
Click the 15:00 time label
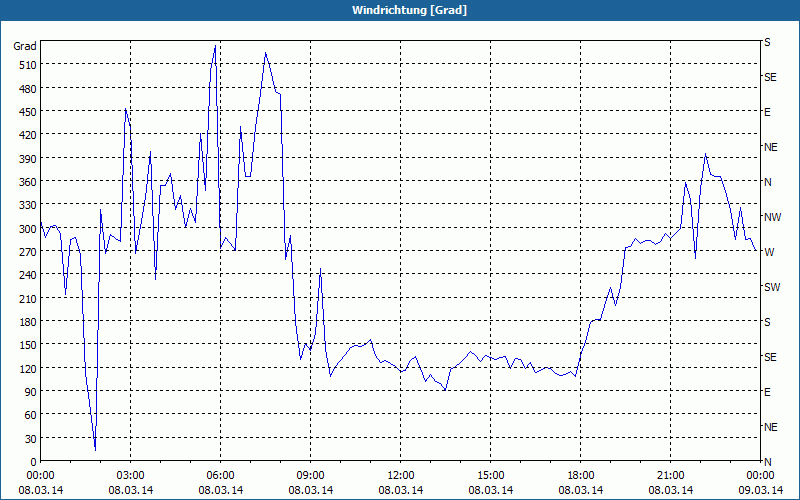491,476
